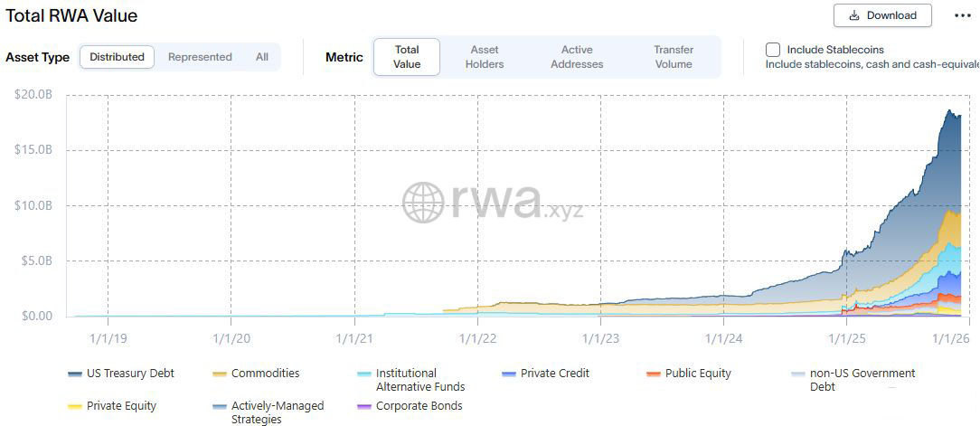This screenshot has height=426, width=980.
Task: Select the Represented asset type
Action: pos(200,57)
